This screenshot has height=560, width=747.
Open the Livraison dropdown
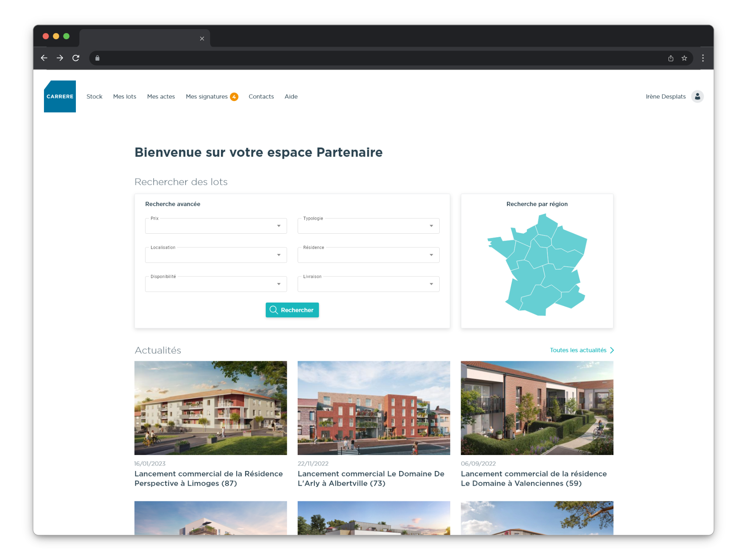pos(368,284)
